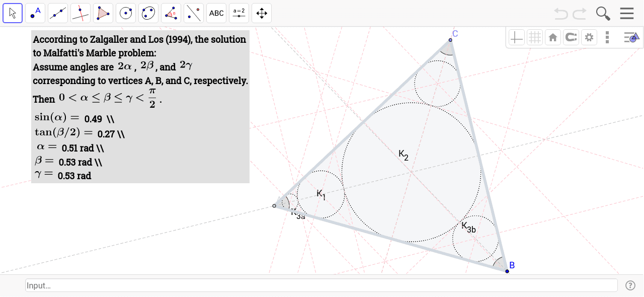Open graphics view settings gear

(589, 37)
